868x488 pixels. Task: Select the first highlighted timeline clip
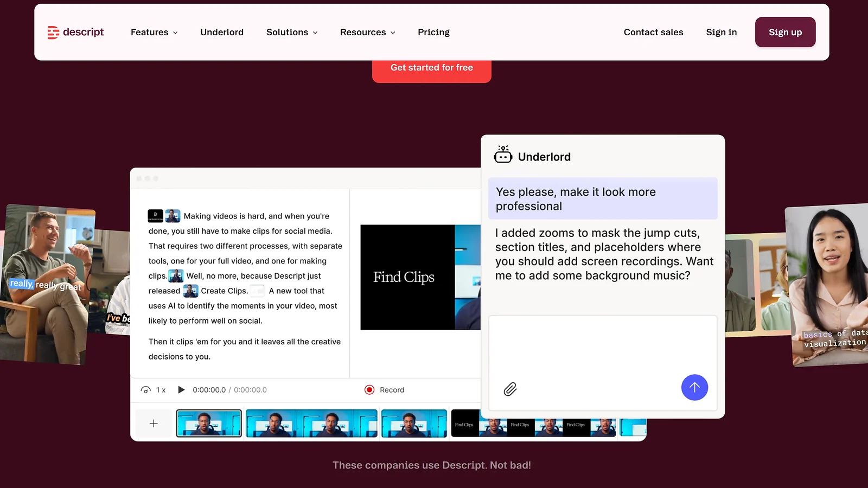(209, 423)
